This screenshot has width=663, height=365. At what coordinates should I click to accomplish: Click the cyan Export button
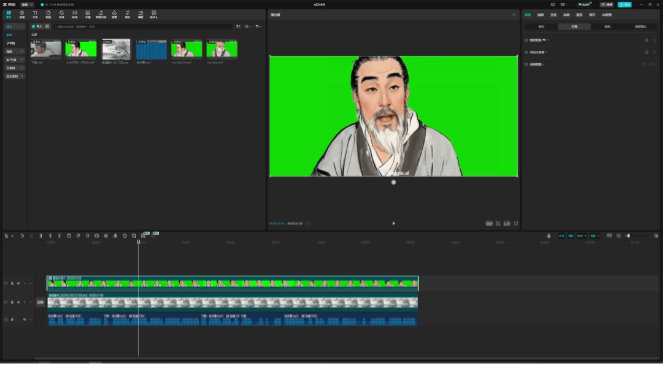pos(625,4)
